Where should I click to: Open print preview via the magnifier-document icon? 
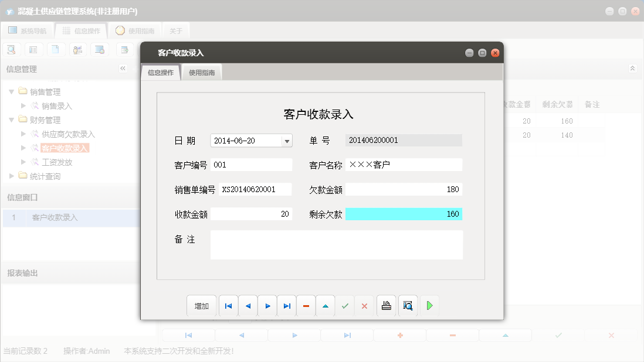point(408,305)
